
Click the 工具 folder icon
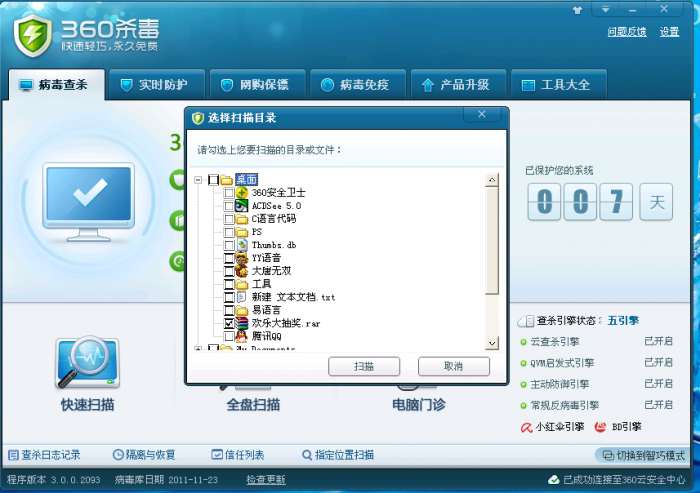pos(242,284)
